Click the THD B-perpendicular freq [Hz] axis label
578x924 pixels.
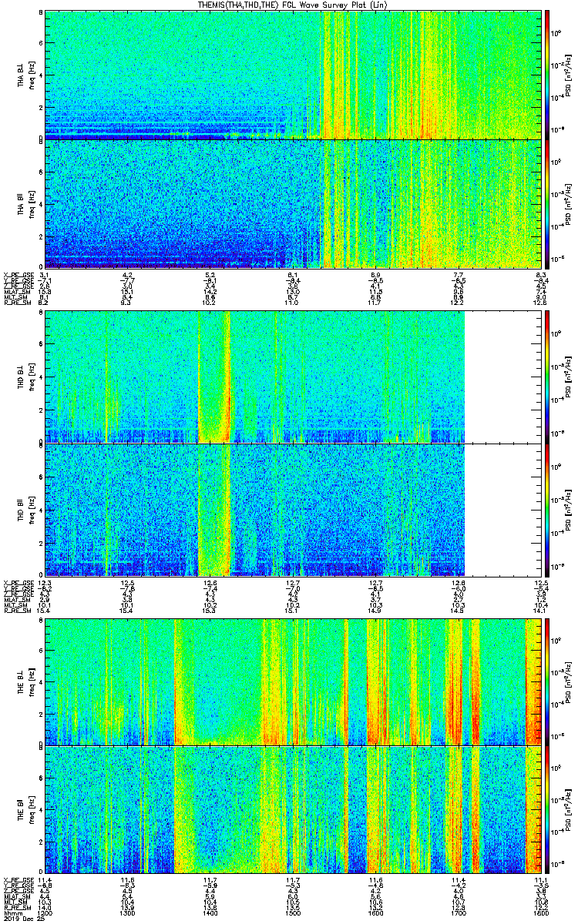coord(31,376)
